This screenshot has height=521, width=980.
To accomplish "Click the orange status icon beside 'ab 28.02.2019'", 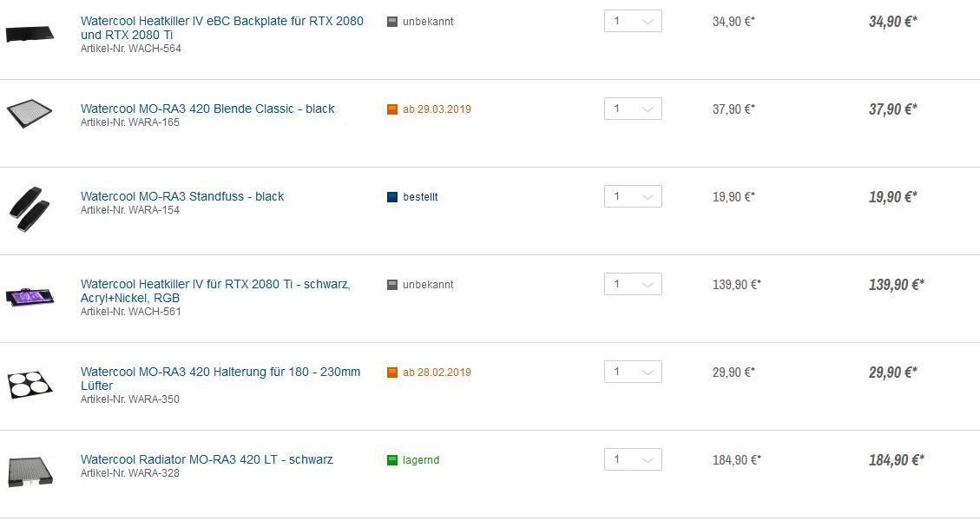I will 391,373.
